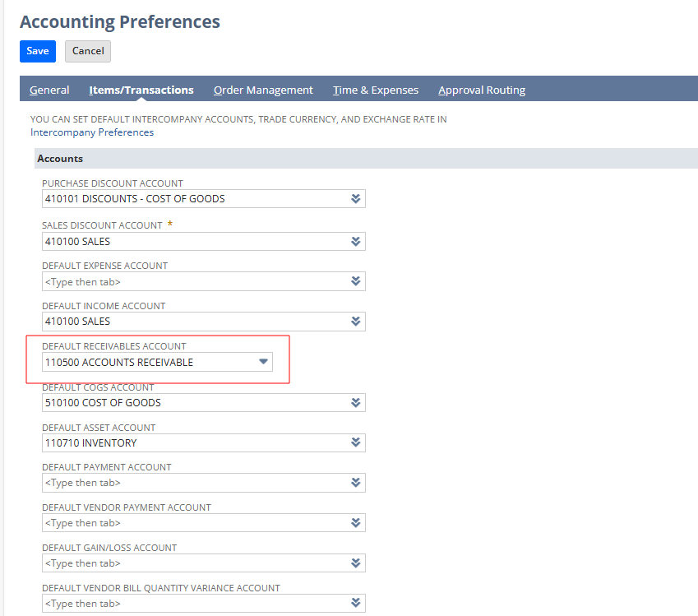Click the Cancel button

pos(88,51)
